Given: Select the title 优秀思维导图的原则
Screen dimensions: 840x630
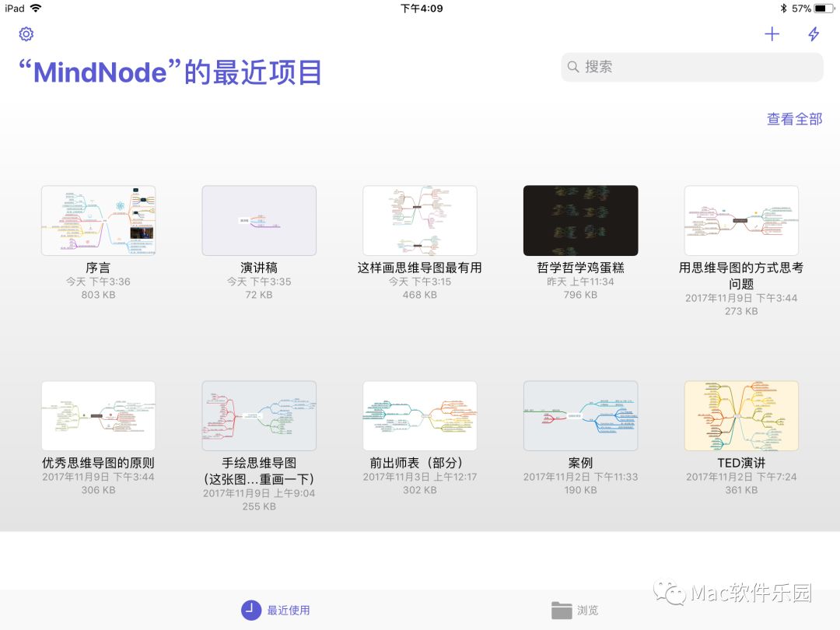Looking at the screenshot, I should [x=98, y=463].
